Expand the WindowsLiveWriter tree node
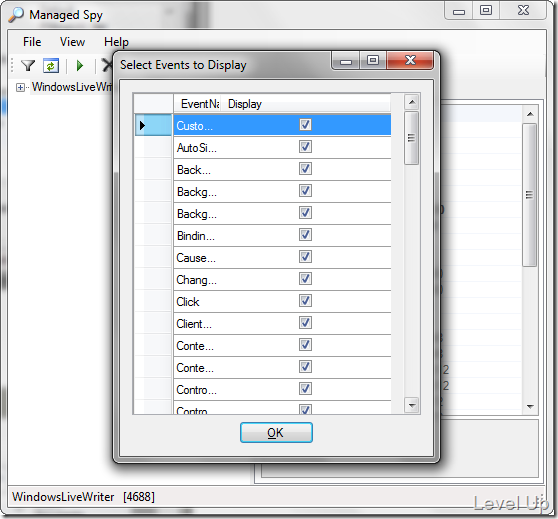 click(x=20, y=87)
